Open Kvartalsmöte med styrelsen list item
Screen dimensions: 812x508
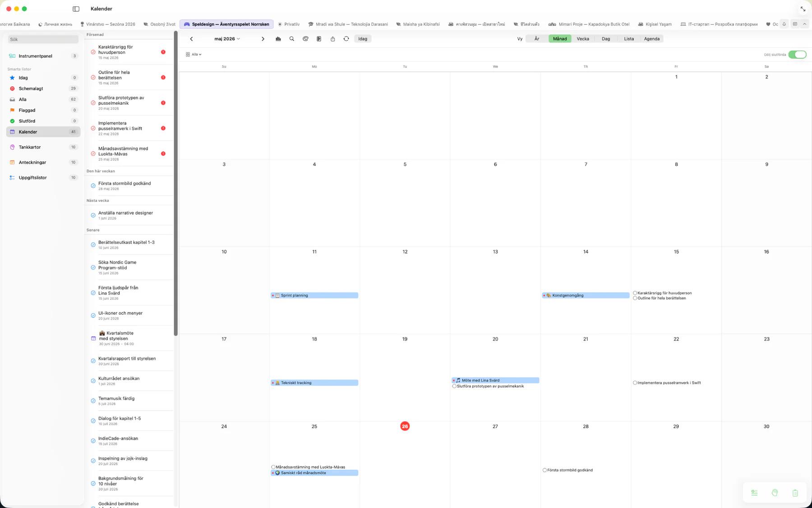click(x=129, y=338)
